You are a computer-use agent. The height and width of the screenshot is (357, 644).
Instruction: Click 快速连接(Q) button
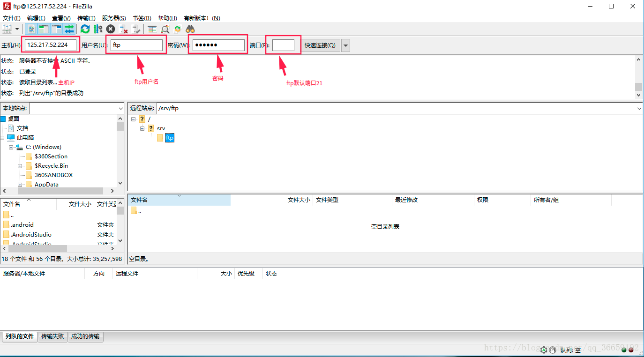click(320, 45)
